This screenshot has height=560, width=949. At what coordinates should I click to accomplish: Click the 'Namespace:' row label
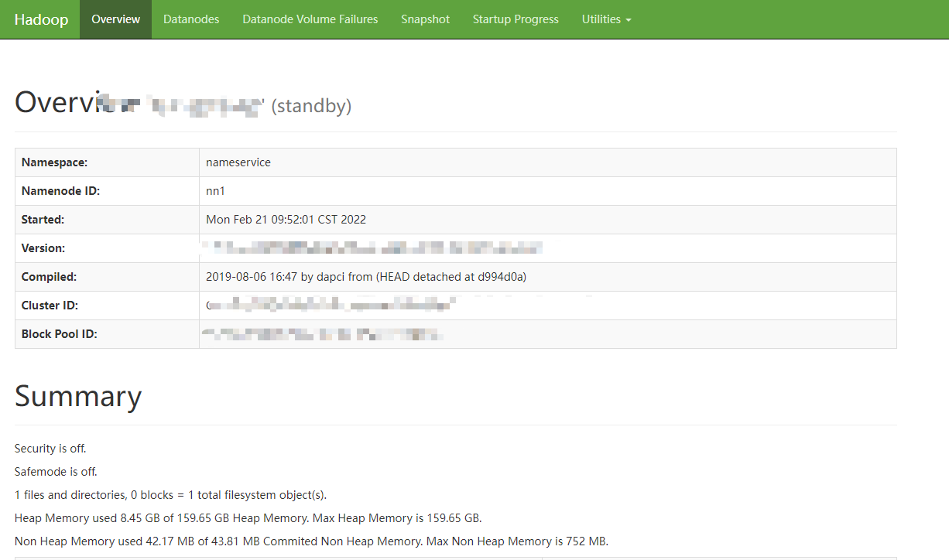(54, 162)
